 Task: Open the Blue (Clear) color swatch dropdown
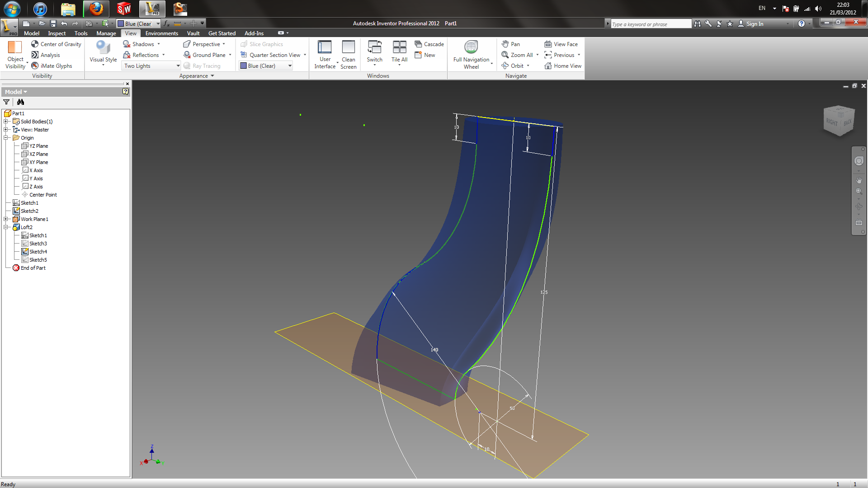click(x=290, y=66)
